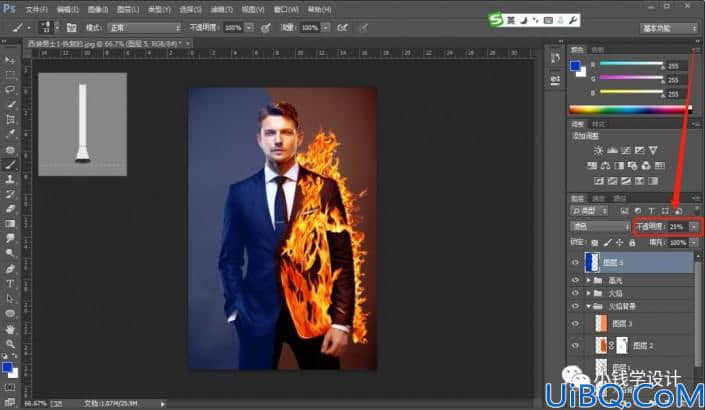The image size is (705, 410).
Task: Add a Curves adjustment
Action: (x=625, y=150)
